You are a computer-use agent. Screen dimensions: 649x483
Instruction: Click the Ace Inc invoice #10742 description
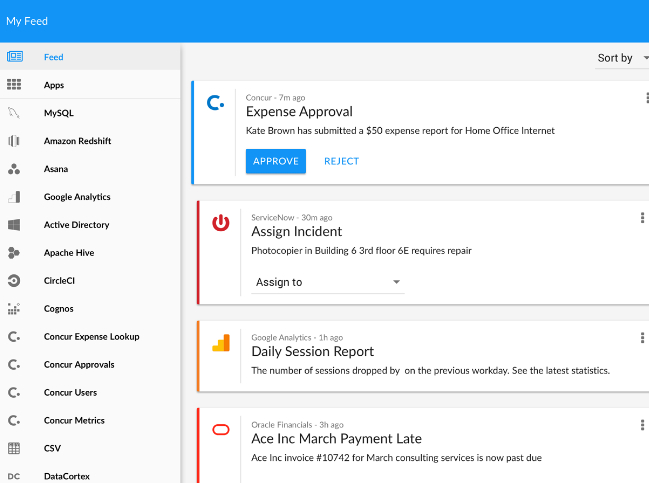coord(397,458)
